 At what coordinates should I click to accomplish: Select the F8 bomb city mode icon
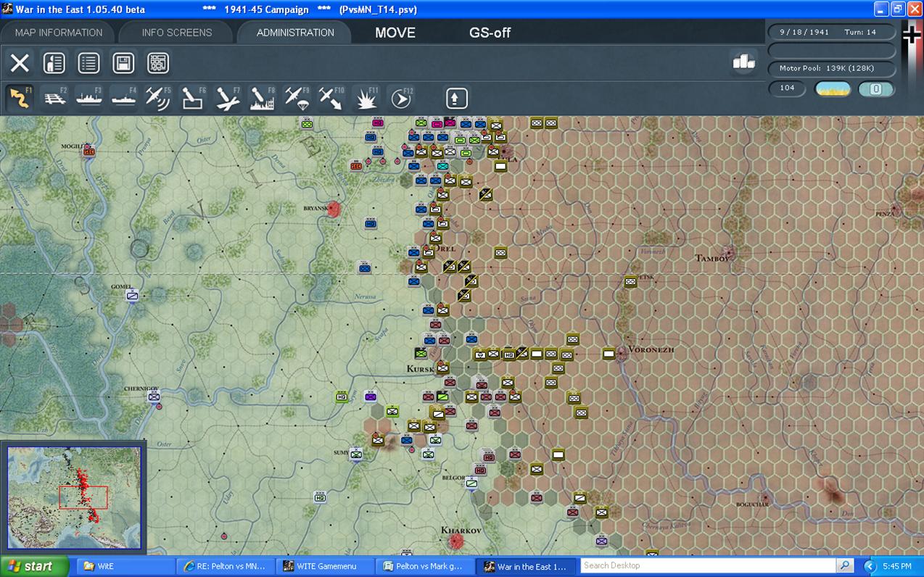pos(262,99)
